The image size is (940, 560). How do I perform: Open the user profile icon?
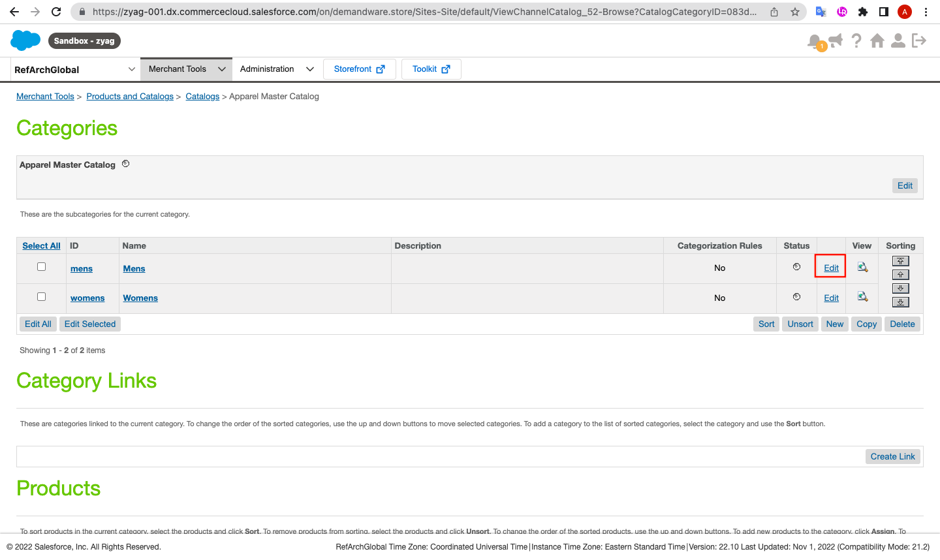898,41
